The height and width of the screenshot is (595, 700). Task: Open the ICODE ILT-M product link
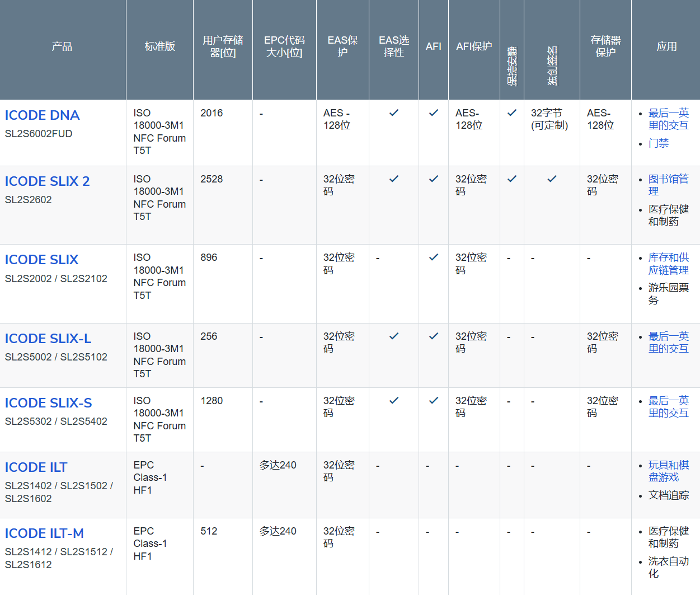click(x=44, y=533)
